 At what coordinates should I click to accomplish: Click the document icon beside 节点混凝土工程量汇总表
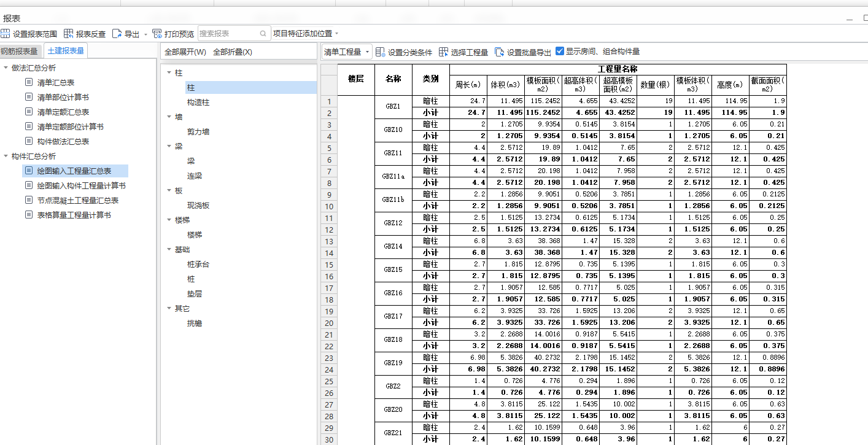[x=28, y=199]
